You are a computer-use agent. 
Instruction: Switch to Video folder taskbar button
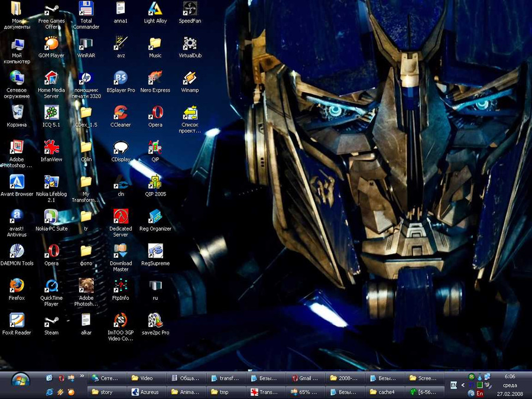click(x=147, y=378)
